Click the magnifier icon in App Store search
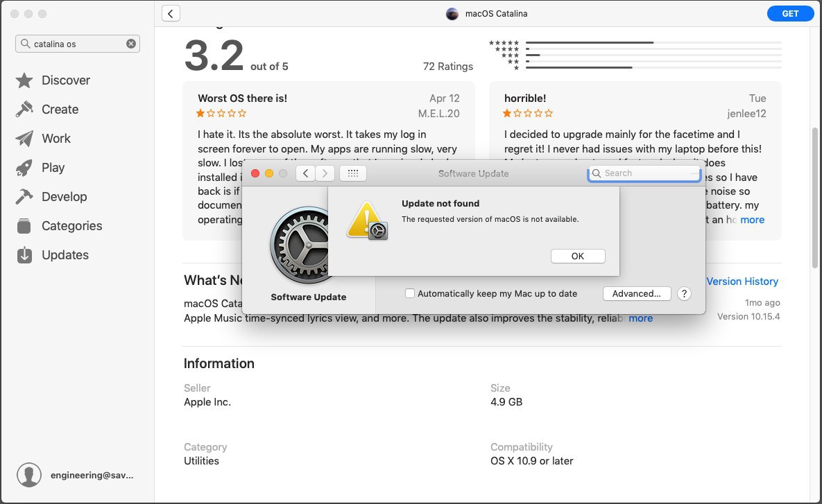The width and height of the screenshot is (822, 504). pos(25,44)
